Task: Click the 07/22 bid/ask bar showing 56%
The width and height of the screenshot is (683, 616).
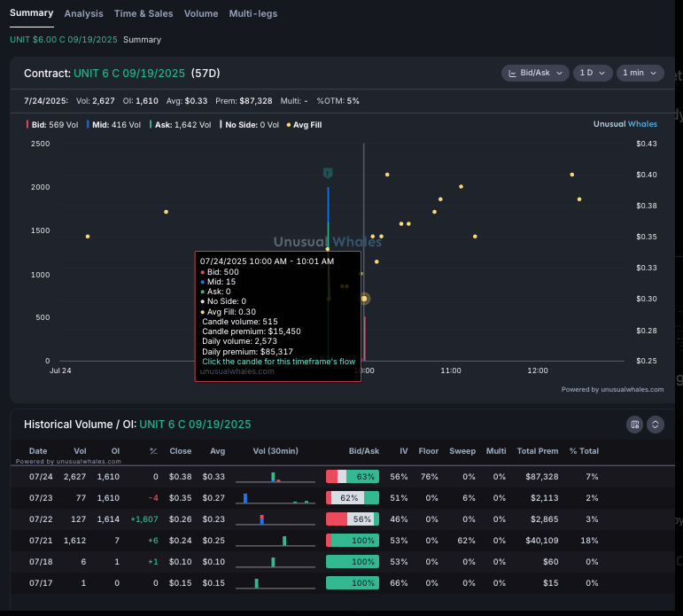Action: point(353,519)
